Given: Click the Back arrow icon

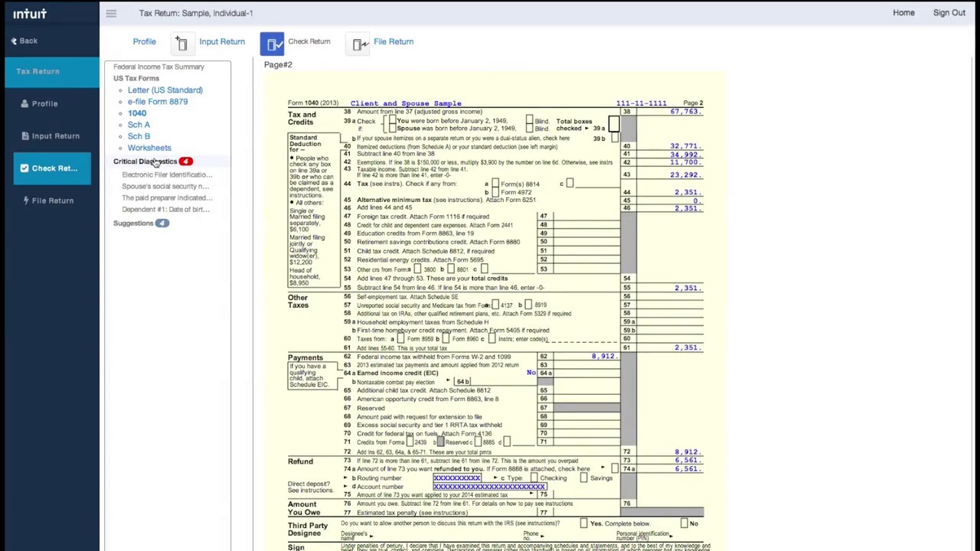Looking at the screenshot, I should [14, 41].
